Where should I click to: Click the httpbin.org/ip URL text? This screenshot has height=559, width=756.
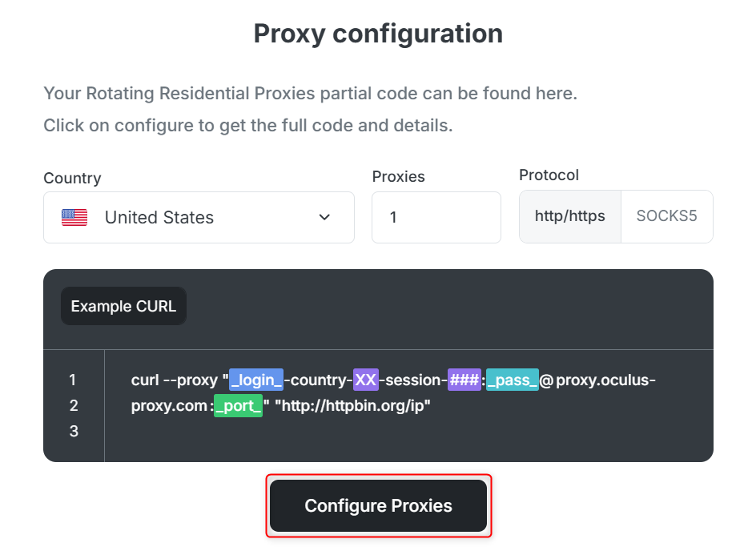point(352,405)
